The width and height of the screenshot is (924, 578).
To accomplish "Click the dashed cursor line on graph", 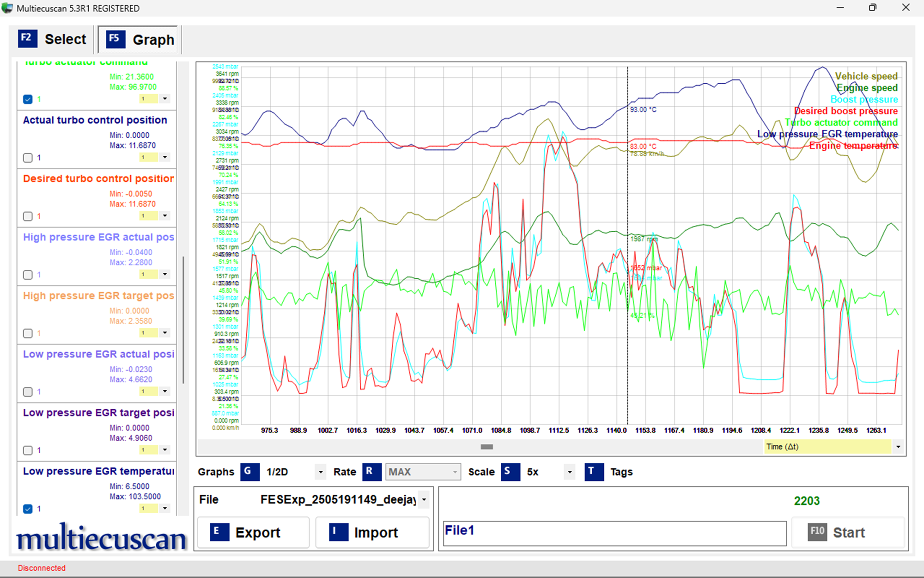I will (627, 245).
